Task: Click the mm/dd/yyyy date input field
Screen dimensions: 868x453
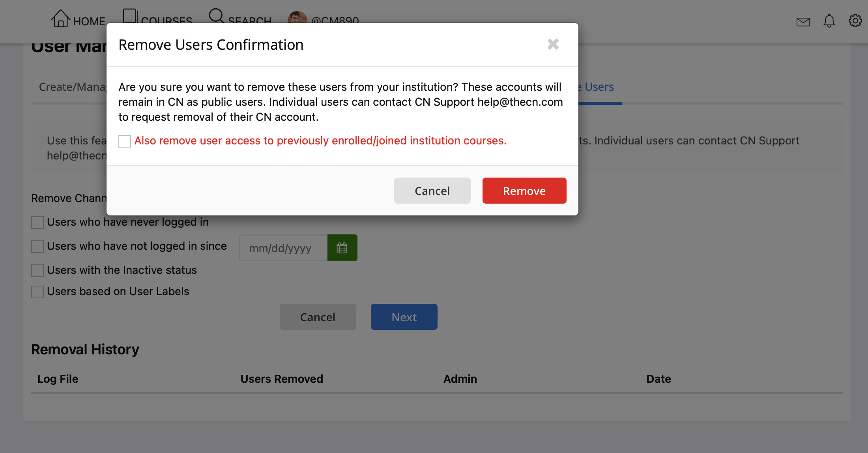Action: [283, 248]
